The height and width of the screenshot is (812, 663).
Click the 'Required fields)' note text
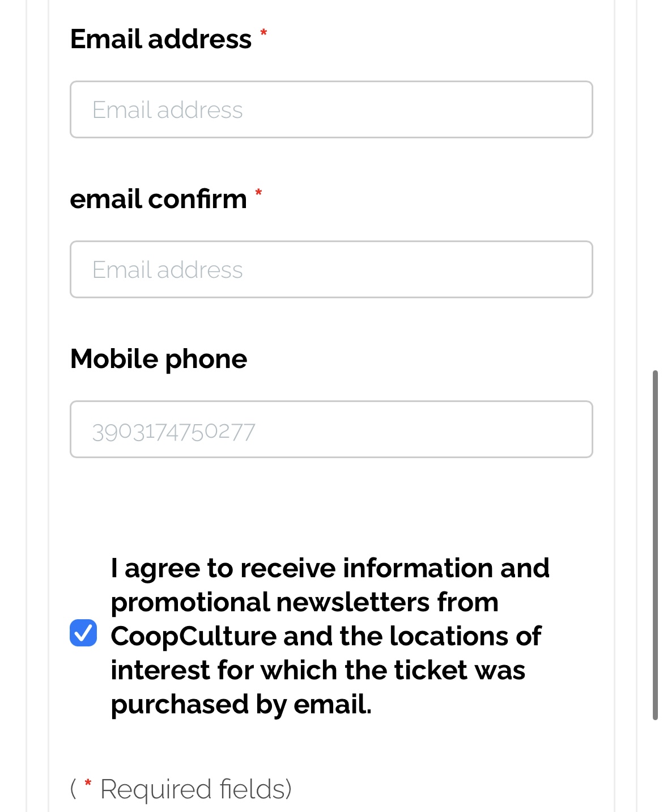(196, 789)
